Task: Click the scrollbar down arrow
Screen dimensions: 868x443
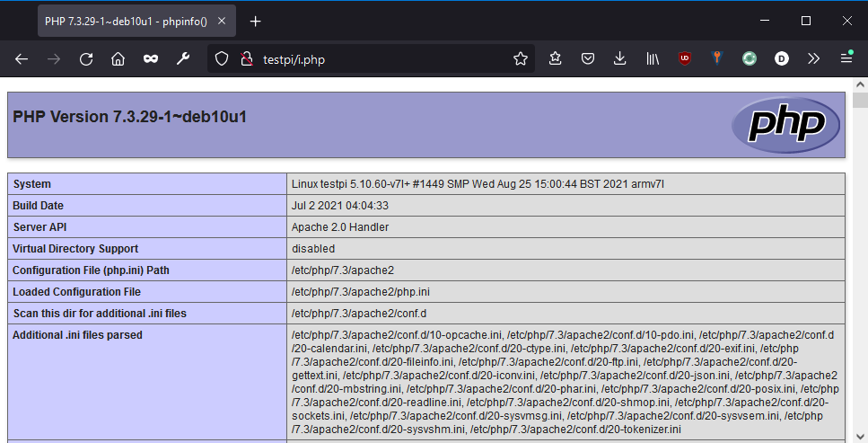Action: pos(860,437)
